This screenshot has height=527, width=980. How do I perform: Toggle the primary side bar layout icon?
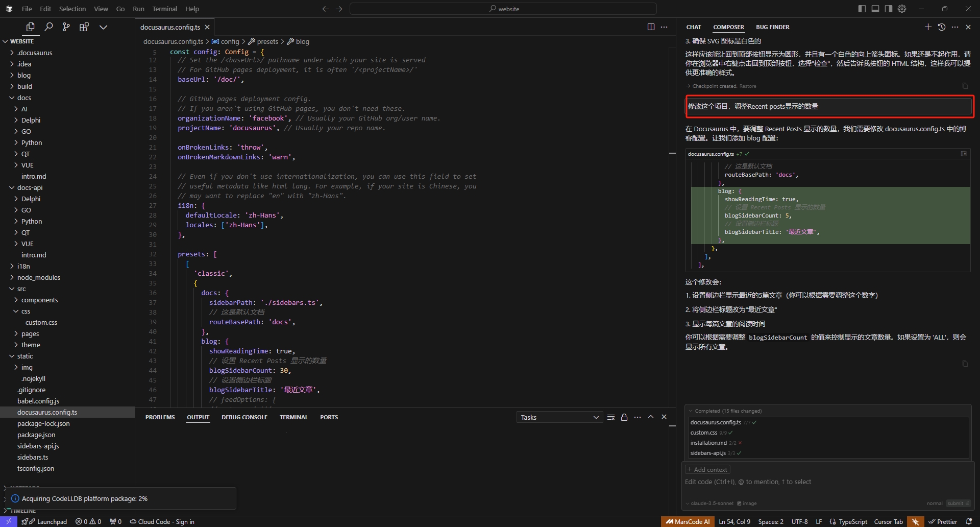pyautogui.click(x=862, y=9)
